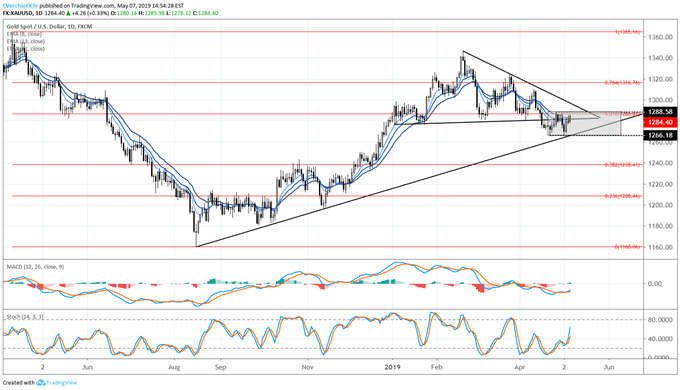The width and height of the screenshot is (680, 390).
Task: Click the MACD (12, 26, close, 9) label
Action: pos(35,267)
